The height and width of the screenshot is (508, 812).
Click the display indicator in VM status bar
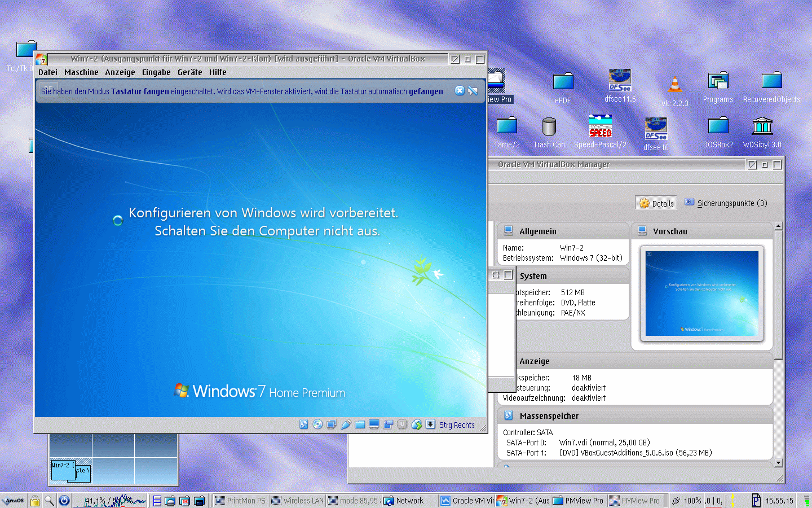[374, 424]
